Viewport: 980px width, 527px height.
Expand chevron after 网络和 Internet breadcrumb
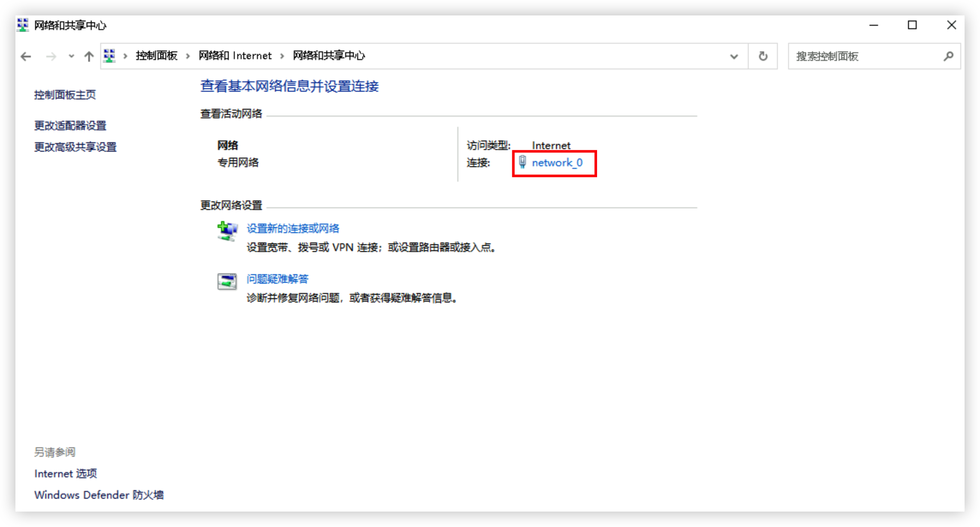(282, 56)
